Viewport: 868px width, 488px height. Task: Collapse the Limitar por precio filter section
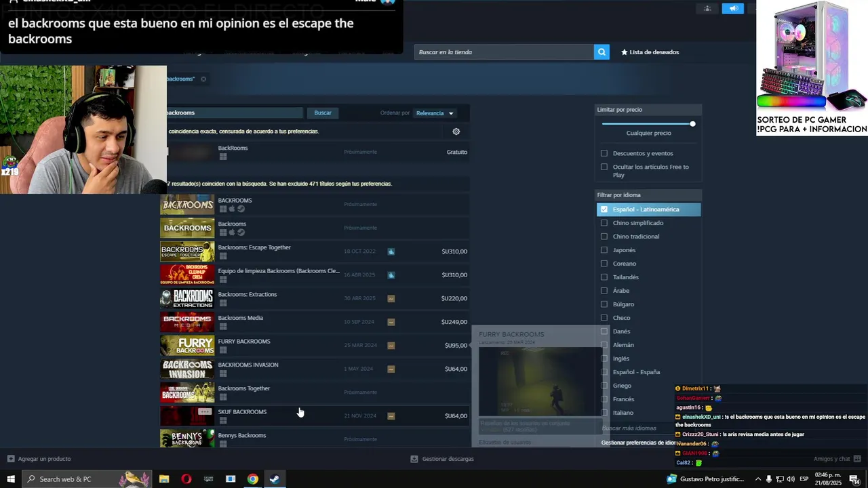pyautogui.click(x=648, y=110)
